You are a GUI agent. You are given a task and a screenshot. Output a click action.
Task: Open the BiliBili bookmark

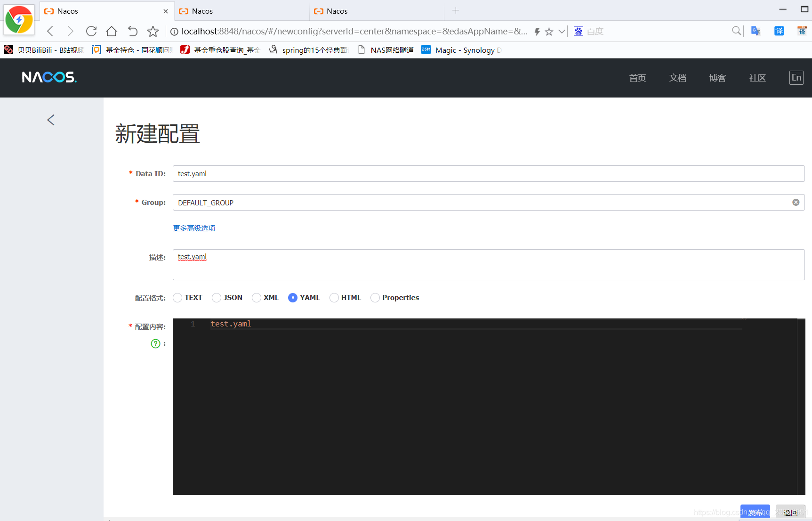[44, 50]
